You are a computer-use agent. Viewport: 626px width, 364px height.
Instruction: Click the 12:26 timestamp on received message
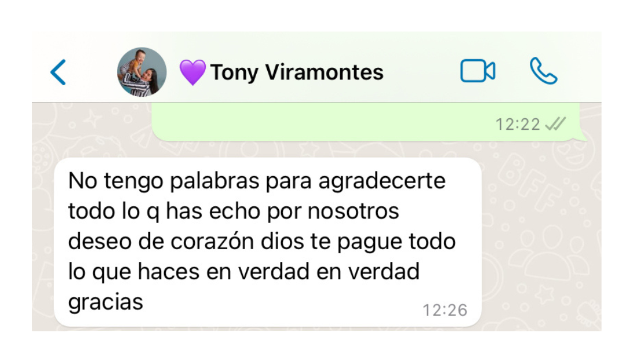point(445,310)
